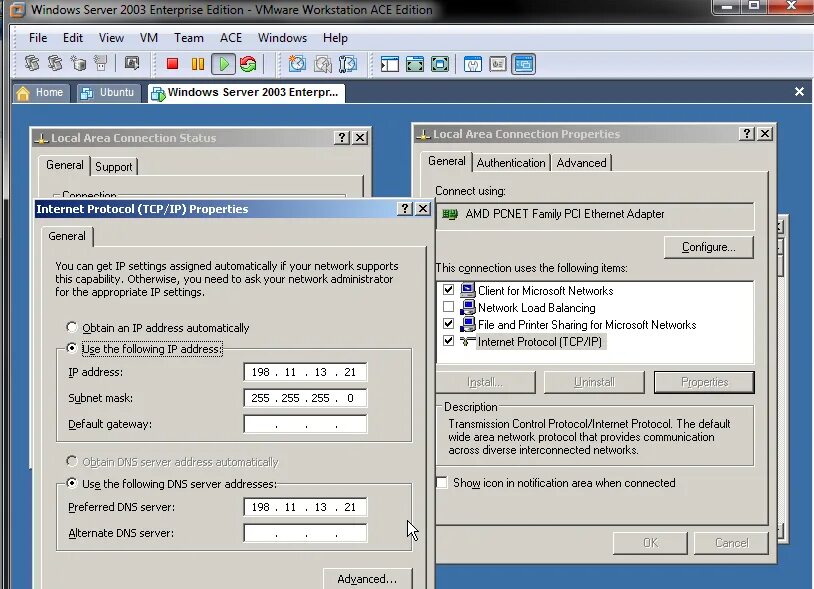Open the View menu

click(111, 38)
